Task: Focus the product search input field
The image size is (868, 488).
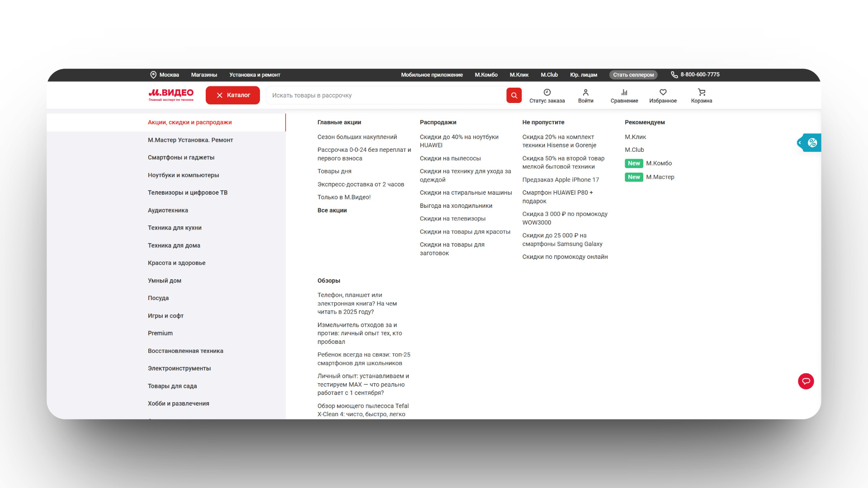Action: (387, 95)
